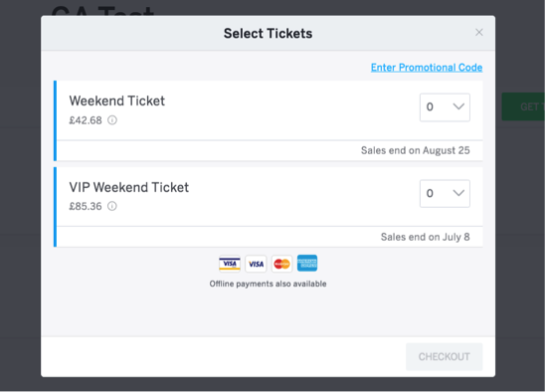Viewport: 545px width, 392px height.
Task: Click the info icon next to £85.36
Action: click(112, 206)
